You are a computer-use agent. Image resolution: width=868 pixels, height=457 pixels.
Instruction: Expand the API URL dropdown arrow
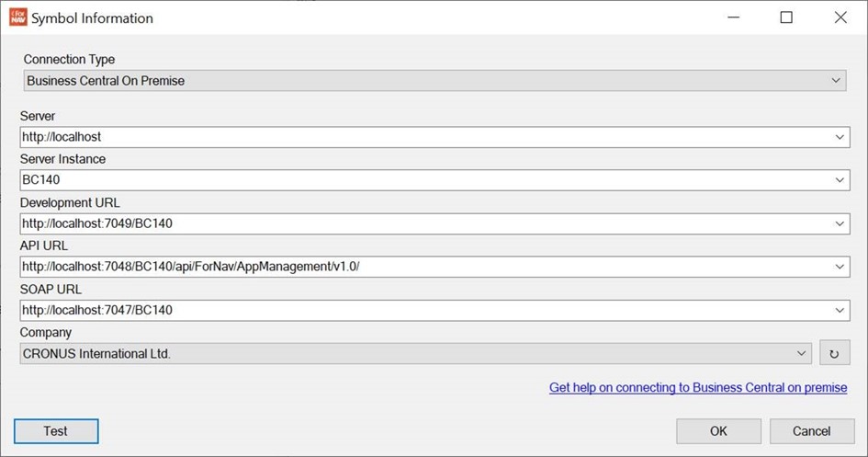840,267
